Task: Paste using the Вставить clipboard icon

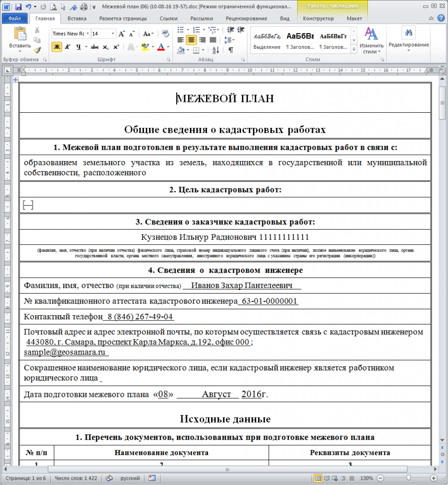Action: pyautogui.click(x=20, y=34)
